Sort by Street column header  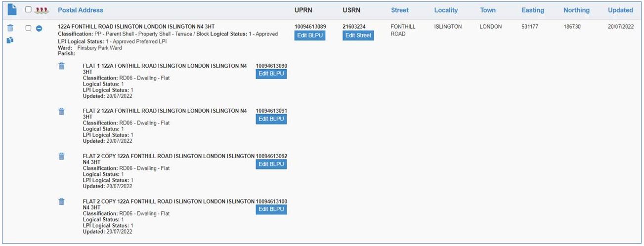click(x=400, y=10)
